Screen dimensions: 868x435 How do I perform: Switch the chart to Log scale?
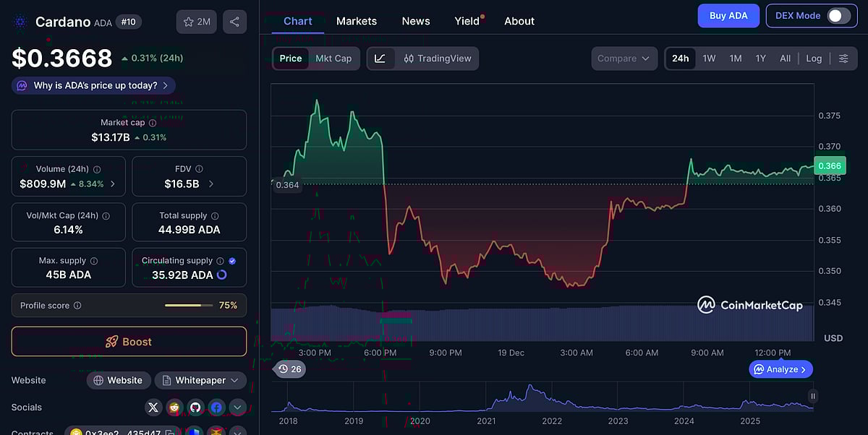814,58
